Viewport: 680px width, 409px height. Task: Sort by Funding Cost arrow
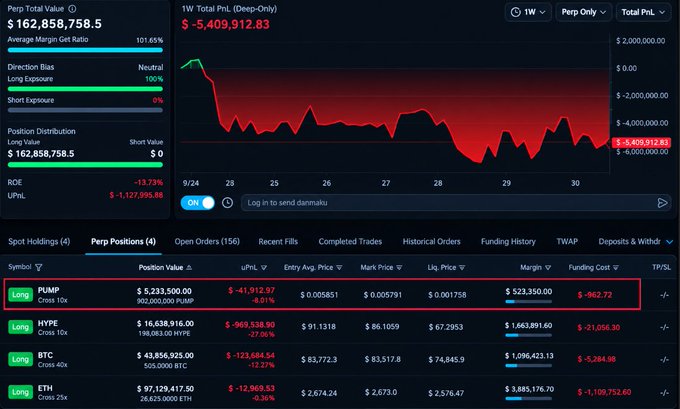(616, 268)
